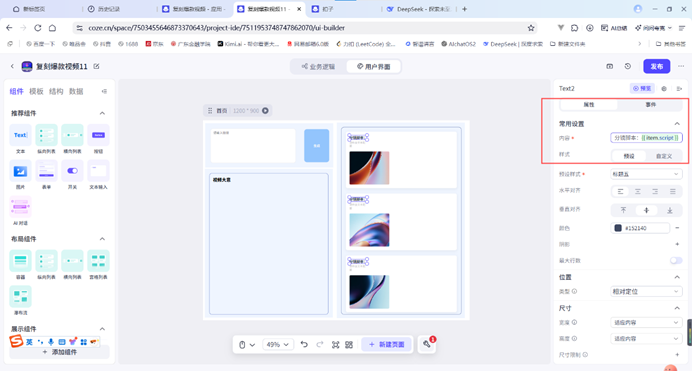Open the 49% zoom level dropdown
The width and height of the screenshot is (692, 371).
coord(277,345)
